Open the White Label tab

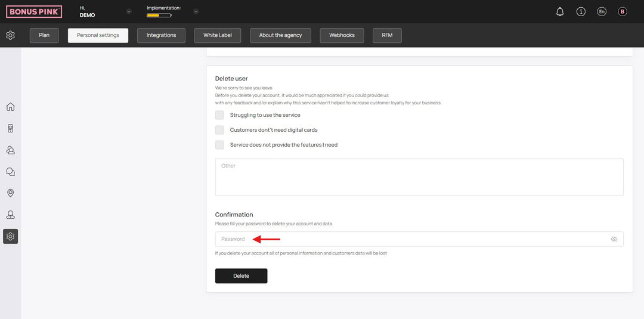[218, 35]
